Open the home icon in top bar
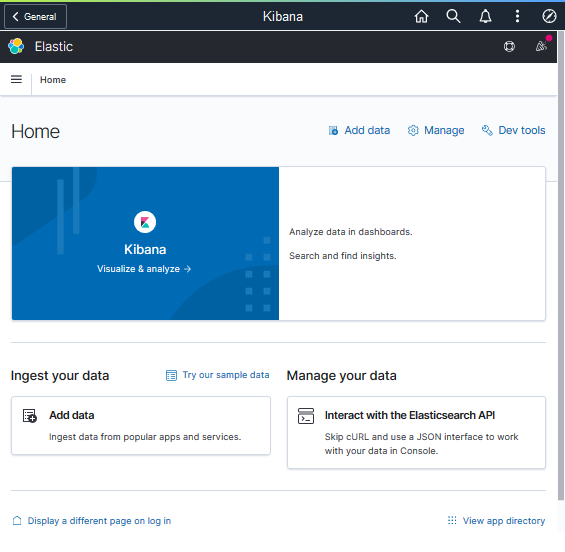Viewport: 565px width, 552px height. coord(421,17)
